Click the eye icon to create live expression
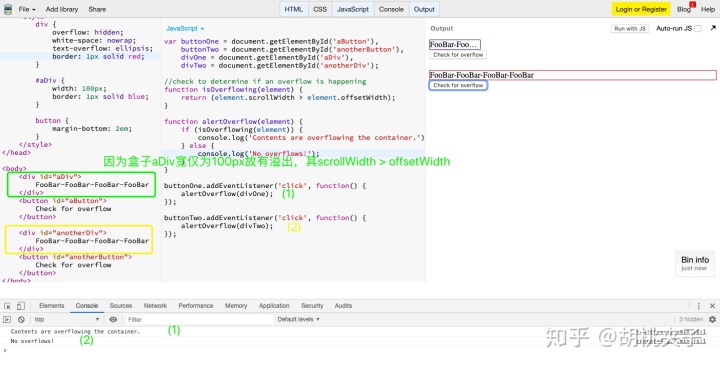The width and height of the screenshot is (720, 367). (x=113, y=319)
